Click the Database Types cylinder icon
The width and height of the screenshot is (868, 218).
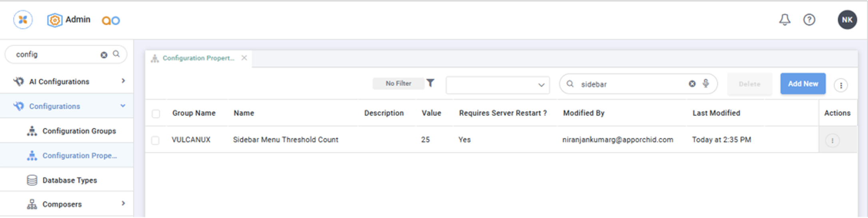(32, 180)
